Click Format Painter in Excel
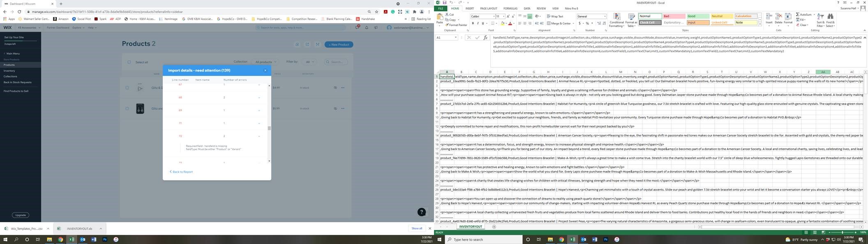The width and height of the screenshot is (868, 244). (456, 25)
